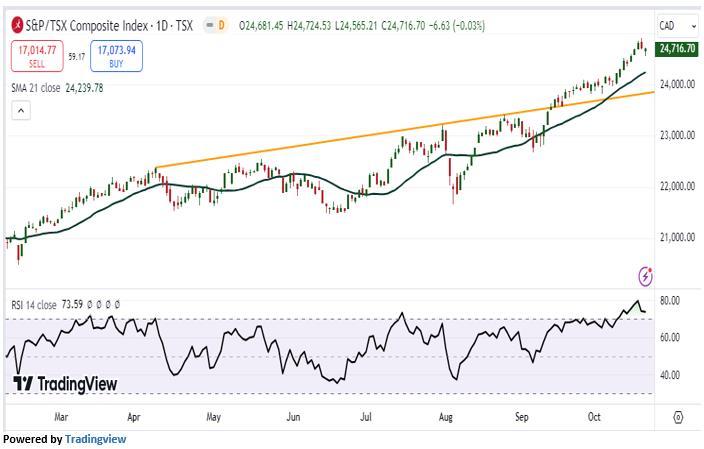Click the delayed data 'D' status badge

click(x=222, y=24)
